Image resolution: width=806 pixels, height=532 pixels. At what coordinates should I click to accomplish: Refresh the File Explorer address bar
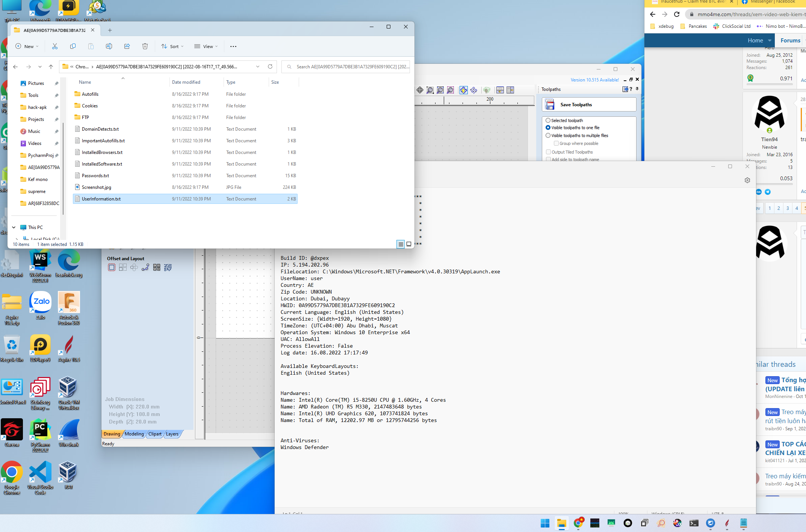(x=270, y=66)
